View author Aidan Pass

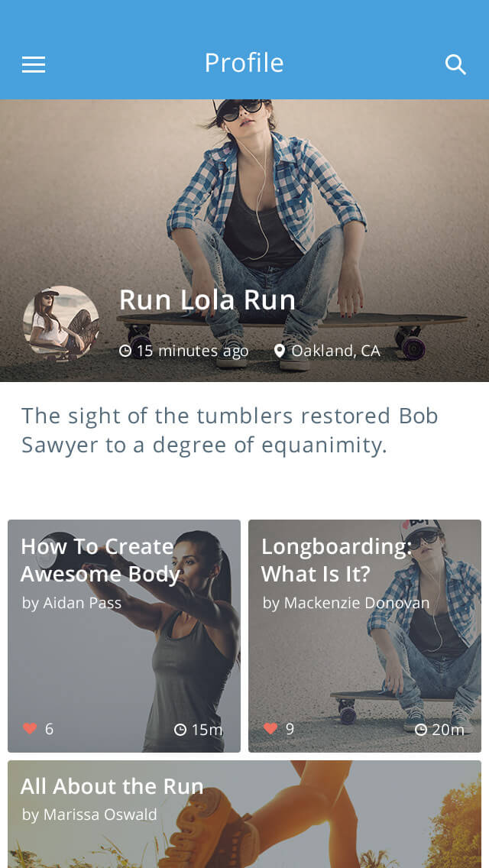pyautogui.click(x=72, y=603)
